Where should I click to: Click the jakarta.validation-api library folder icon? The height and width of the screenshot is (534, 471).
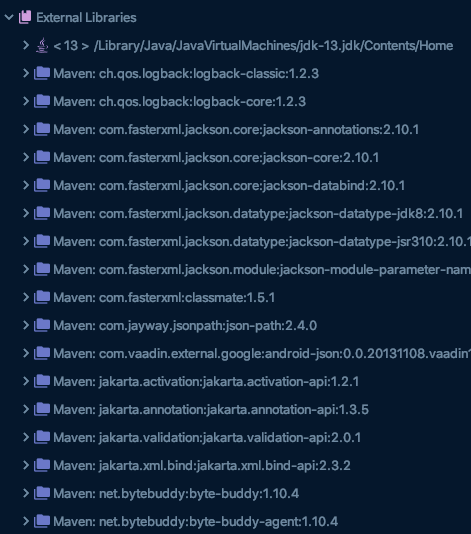click(42, 436)
